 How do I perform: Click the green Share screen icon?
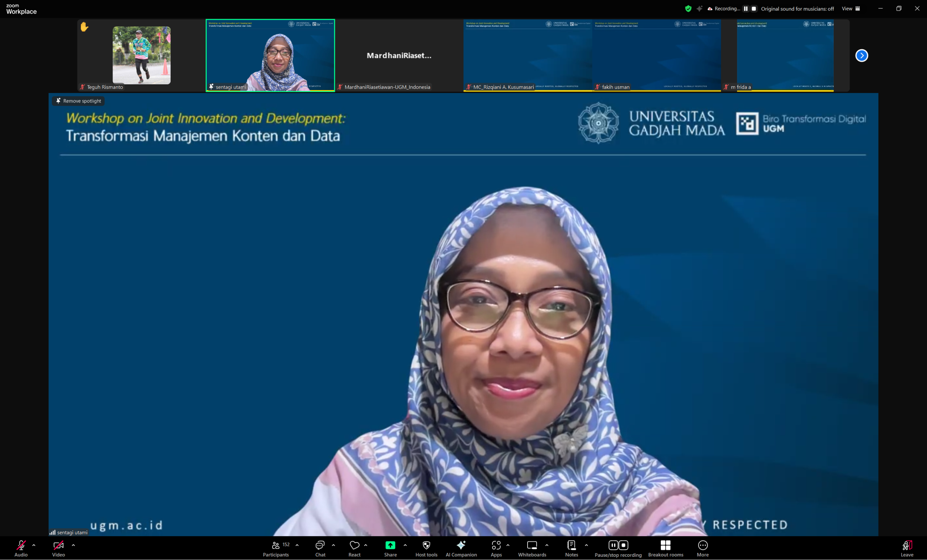[390, 546]
